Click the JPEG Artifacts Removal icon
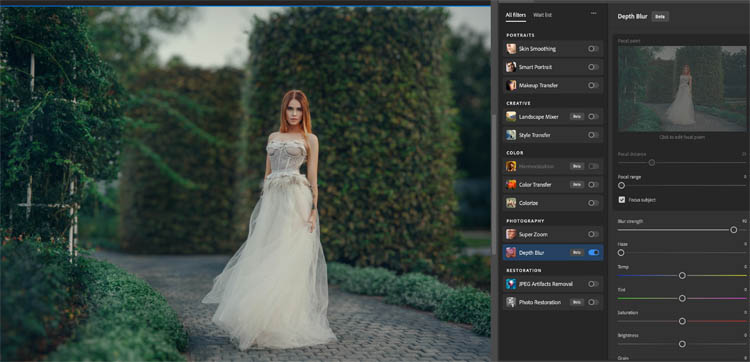The image size is (750, 362). (511, 284)
